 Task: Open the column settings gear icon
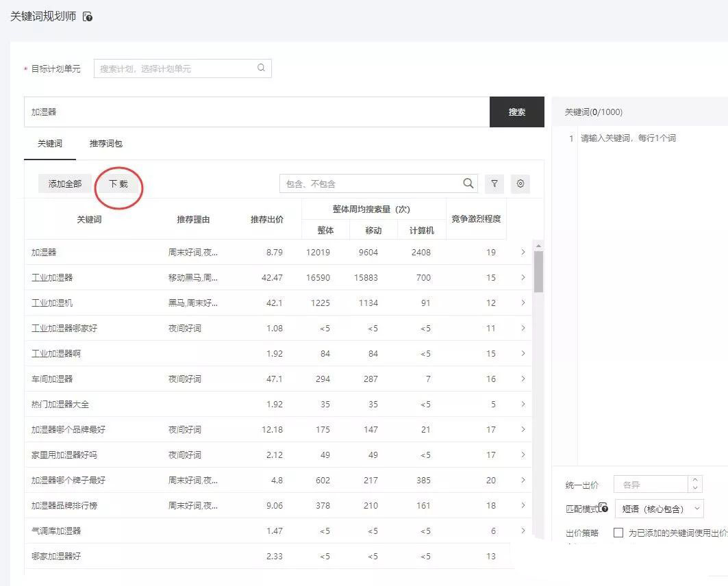520,183
